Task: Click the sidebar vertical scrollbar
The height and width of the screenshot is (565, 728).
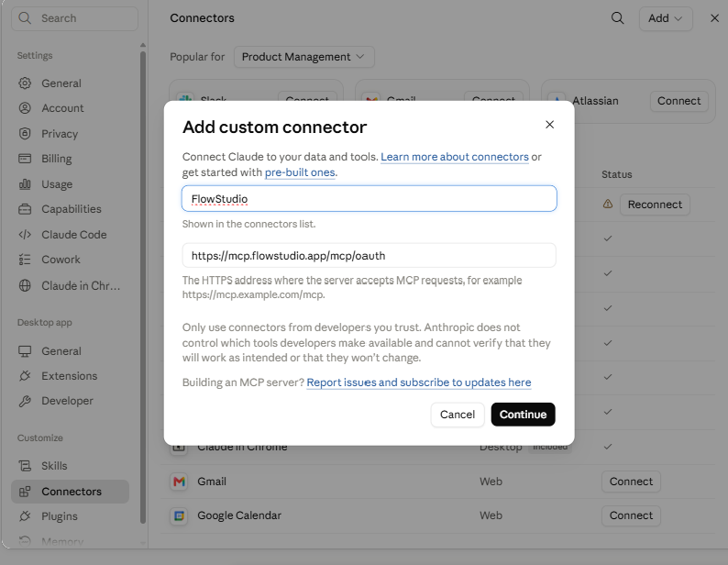Action: [143, 287]
